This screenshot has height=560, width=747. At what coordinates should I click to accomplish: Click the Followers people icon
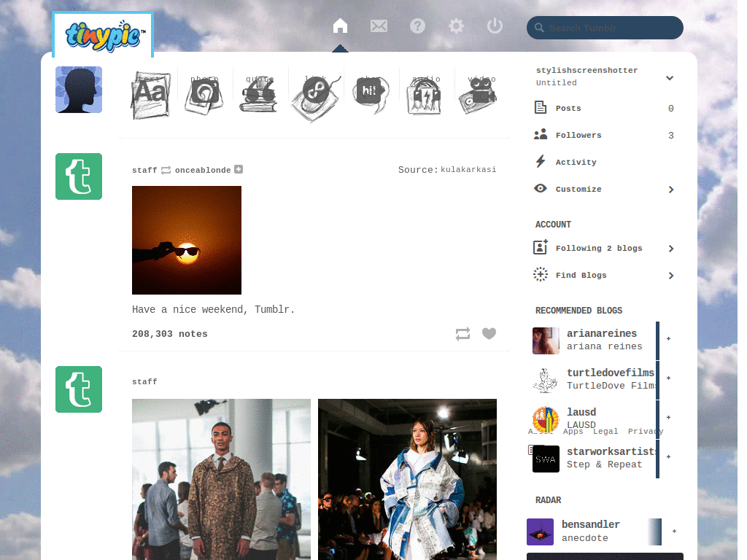pos(541,134)
